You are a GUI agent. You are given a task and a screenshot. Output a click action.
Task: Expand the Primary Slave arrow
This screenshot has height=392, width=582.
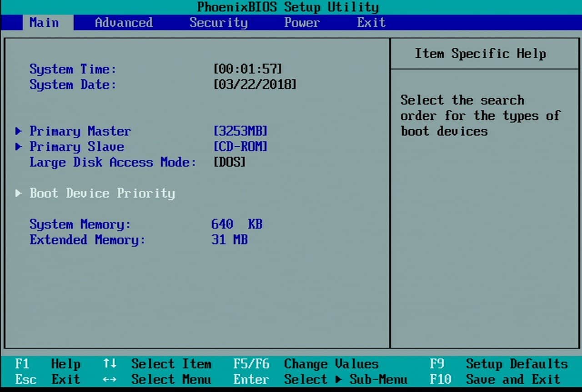(19, 147)
